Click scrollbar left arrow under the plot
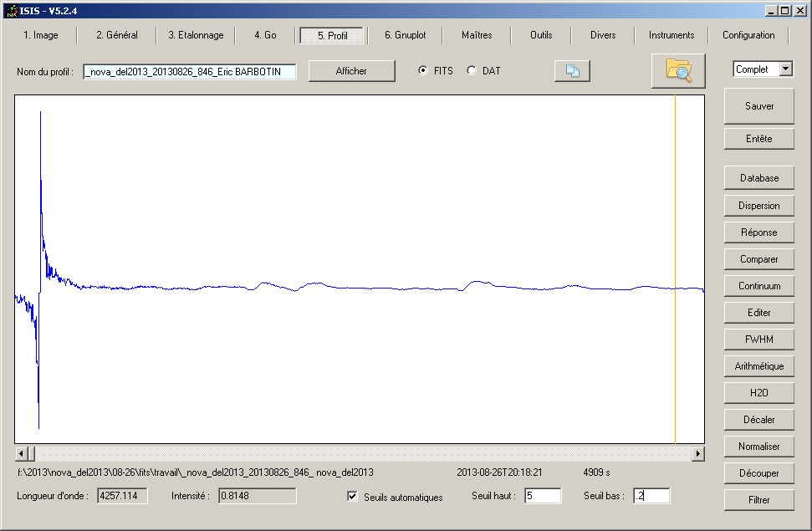Viewport: 812px width, 531px height. [22, 453]
